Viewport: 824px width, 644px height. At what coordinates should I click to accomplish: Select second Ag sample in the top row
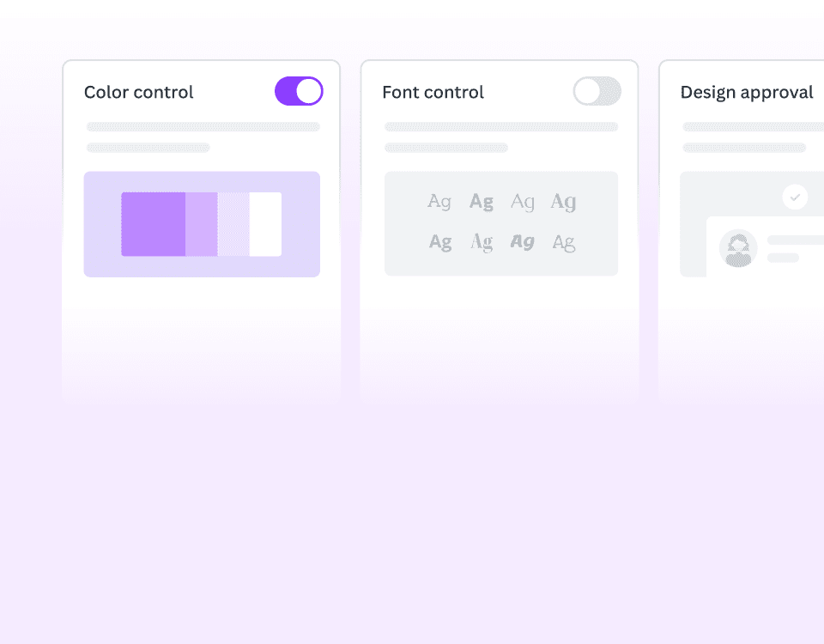point(482,202)
